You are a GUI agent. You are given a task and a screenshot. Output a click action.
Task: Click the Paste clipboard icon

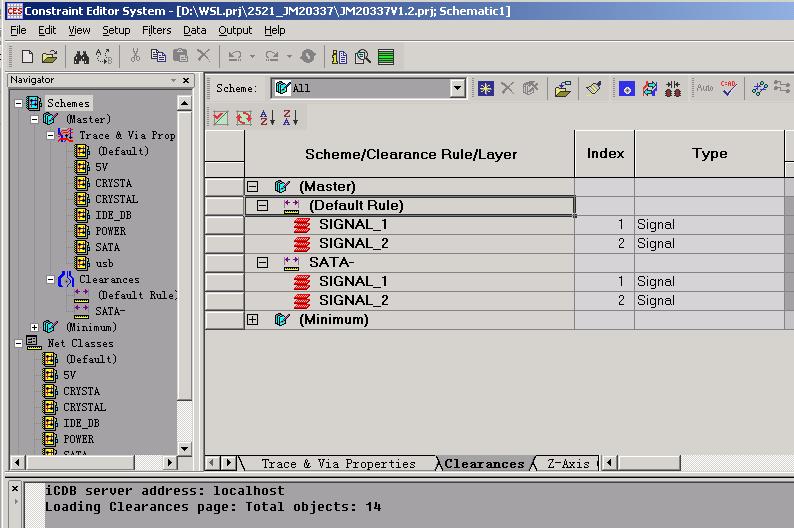[181, 56]
